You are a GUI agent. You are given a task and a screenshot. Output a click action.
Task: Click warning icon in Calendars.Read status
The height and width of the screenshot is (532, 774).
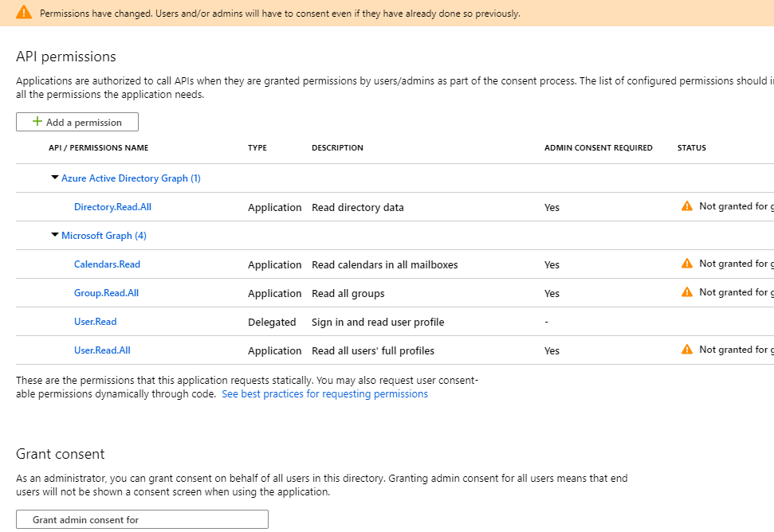(687, 264)
